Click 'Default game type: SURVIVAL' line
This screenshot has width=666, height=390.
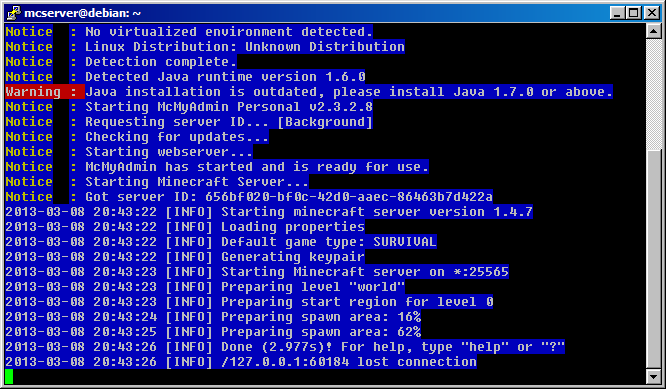pos(221,242)
